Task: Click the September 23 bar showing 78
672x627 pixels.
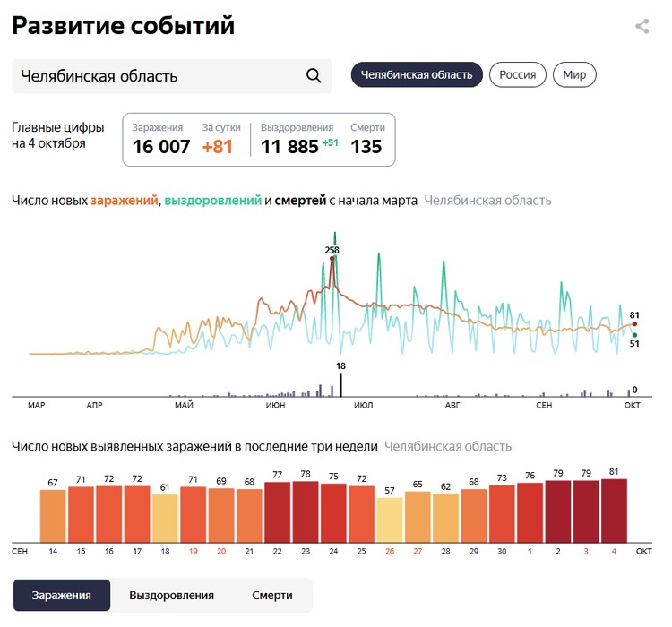Action: click(306, 511)
